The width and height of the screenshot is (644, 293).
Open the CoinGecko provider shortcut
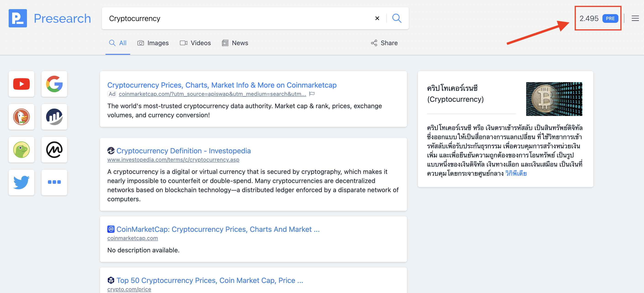pos(21,150)
